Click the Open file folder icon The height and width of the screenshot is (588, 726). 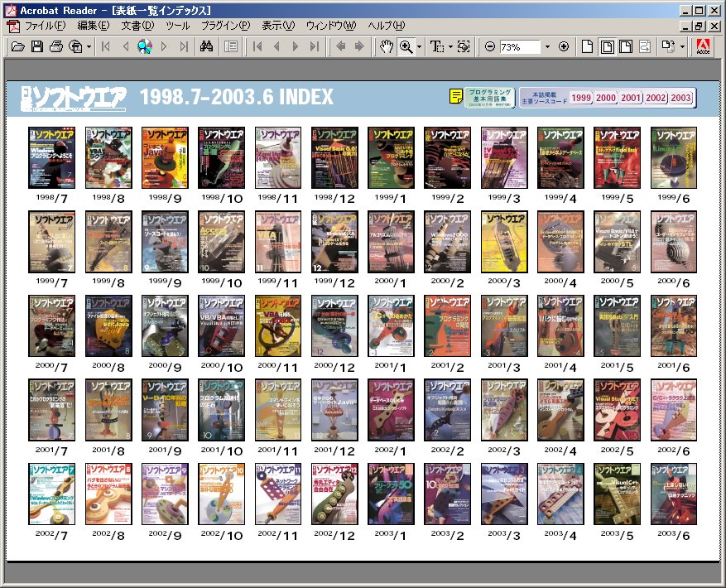coord(17,46)
